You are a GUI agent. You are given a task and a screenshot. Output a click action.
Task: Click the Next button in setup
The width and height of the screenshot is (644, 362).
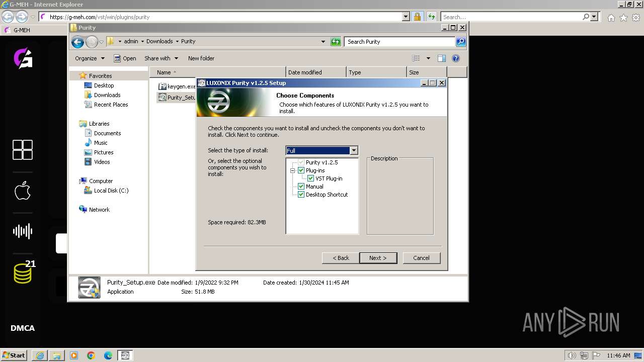pos(378,258)
